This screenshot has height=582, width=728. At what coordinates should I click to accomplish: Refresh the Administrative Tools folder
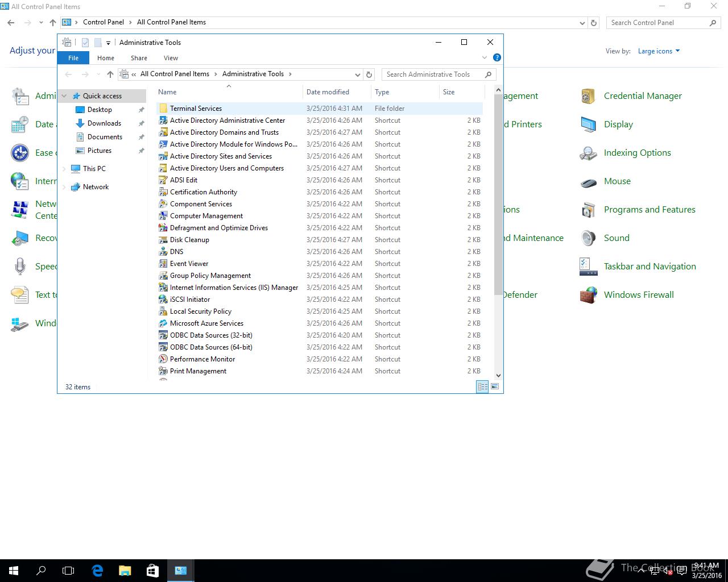pos(369,74)
